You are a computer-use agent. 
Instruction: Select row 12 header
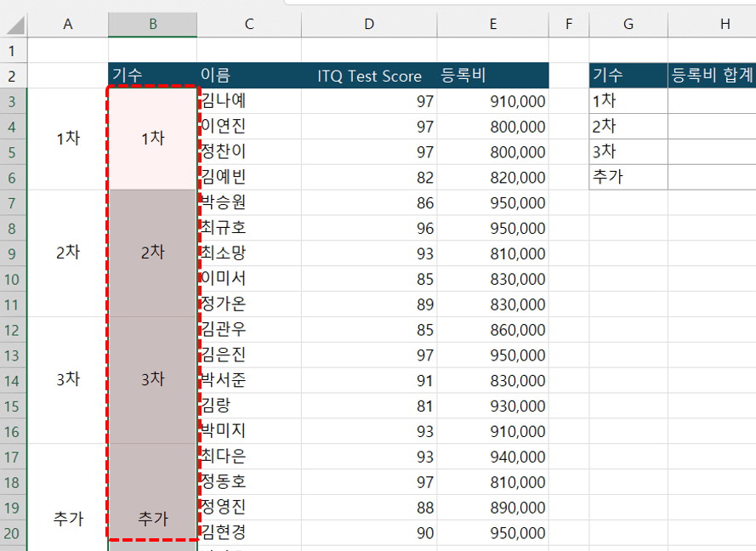pos(14,330)
